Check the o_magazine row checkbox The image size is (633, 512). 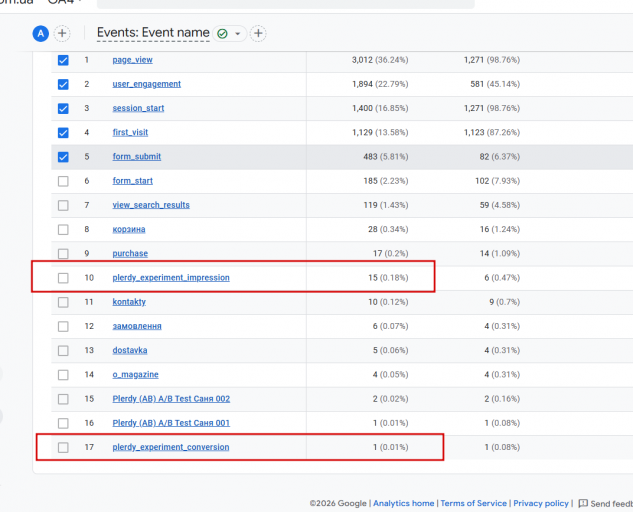click(x=63, y=375)
